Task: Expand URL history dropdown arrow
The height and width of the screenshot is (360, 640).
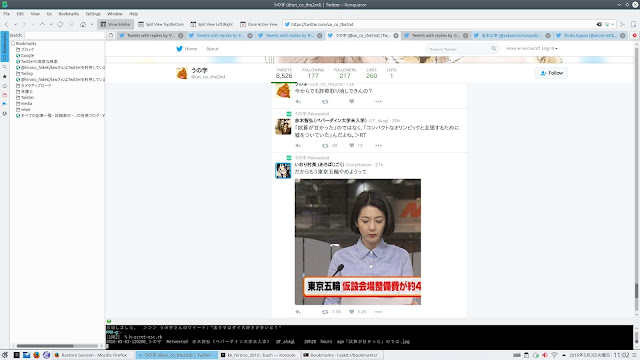Action: pos(613,24)
